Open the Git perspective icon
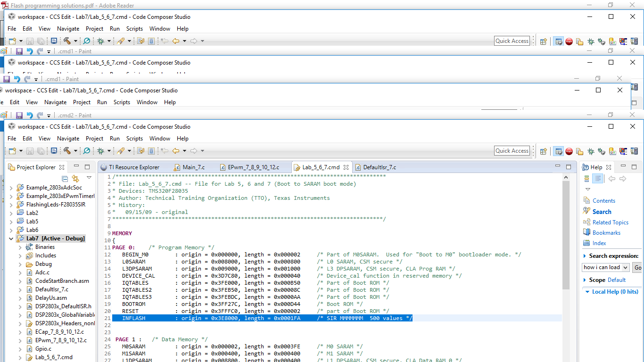 [x=612, y=151]
